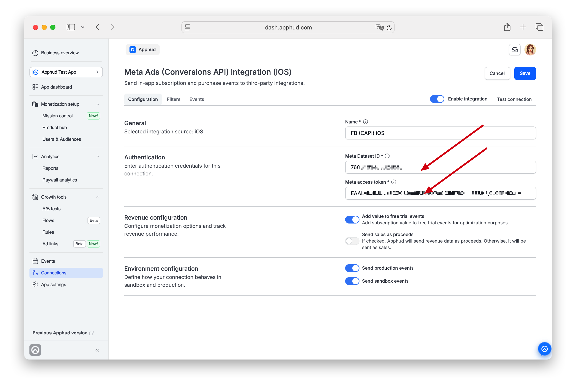Open Rules
Screen dimensions: 576x392
48,232
